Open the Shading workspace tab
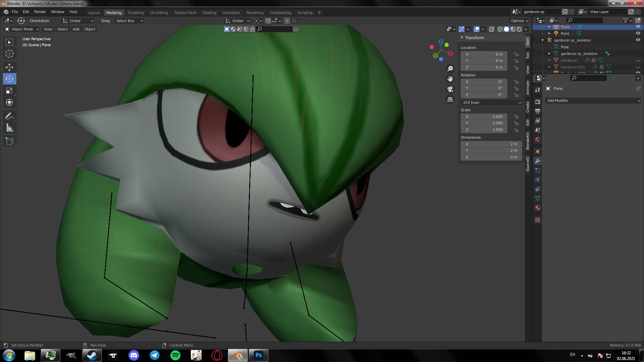The width and height of the screenshot is (644, 362). [209, 13]
